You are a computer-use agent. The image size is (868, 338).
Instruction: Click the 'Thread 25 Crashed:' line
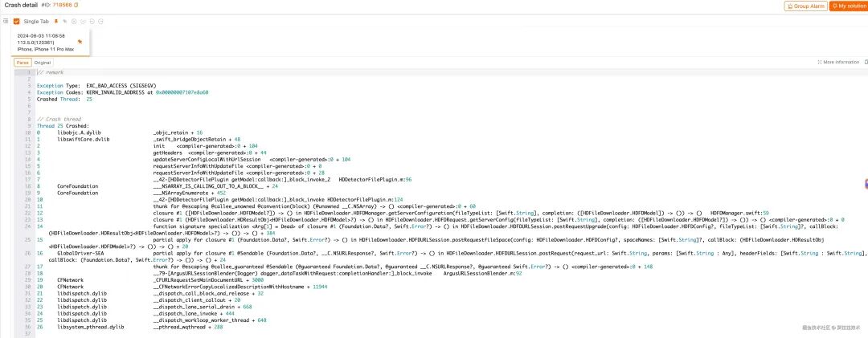(x=65, y=125)
